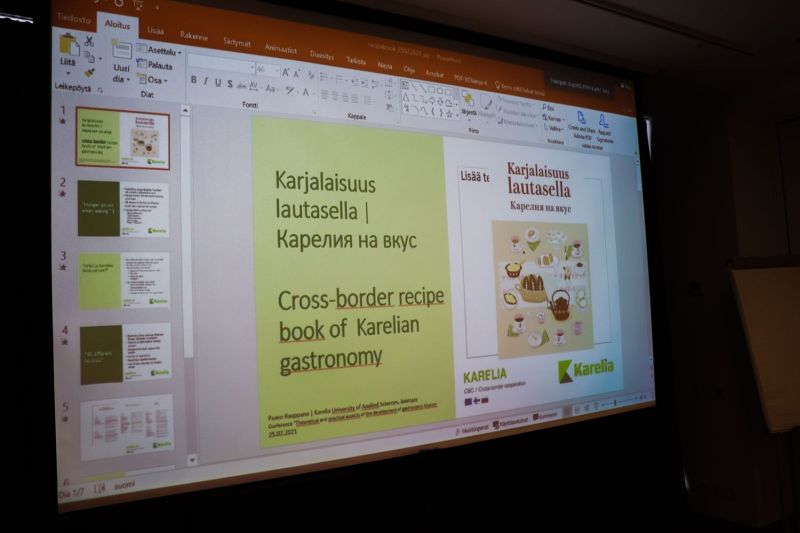Select the Format Painter brush icon
The width and height of the screenshot is (800, 533).
tap(90, 72)
